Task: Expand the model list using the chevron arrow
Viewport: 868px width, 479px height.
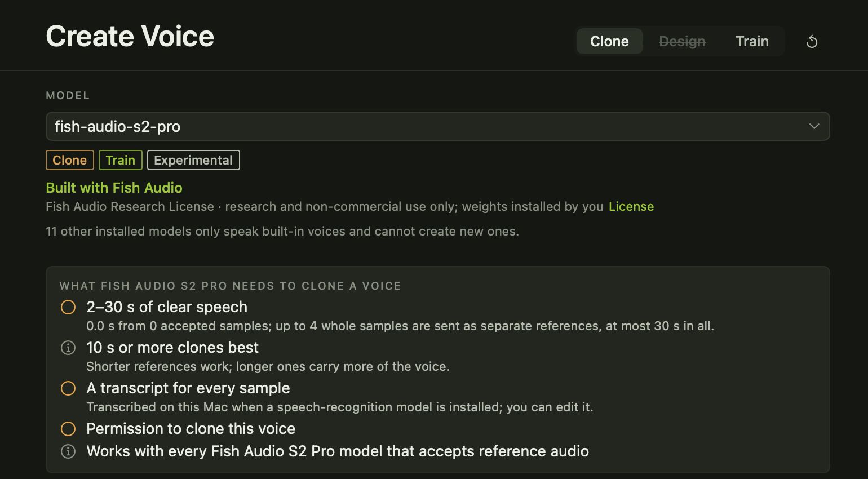Action: (814, 126)
